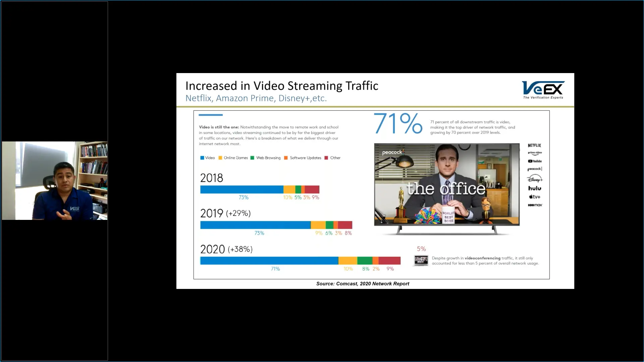Click the 2019 blue video bar segment

pyautogui.click(x=256, y=225)
